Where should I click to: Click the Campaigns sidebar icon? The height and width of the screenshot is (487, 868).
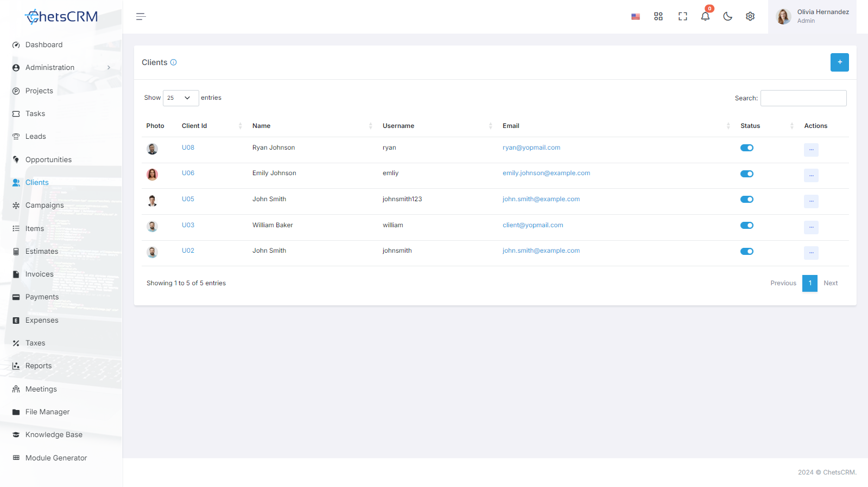16,206
